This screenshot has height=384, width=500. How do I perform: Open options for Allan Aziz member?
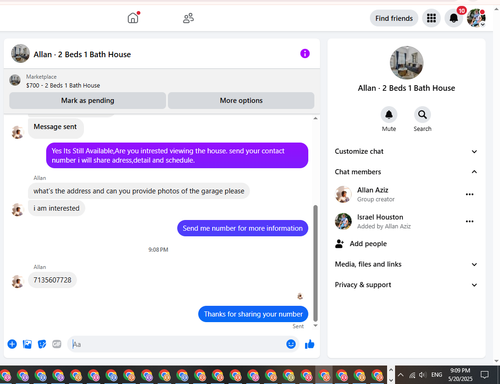[x=469, y=194]
